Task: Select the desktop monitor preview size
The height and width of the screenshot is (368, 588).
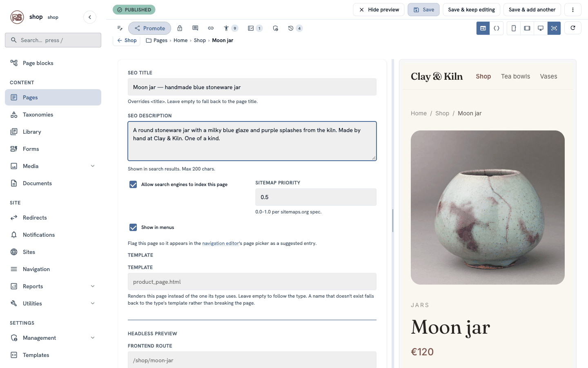Action: pos(541,28)
